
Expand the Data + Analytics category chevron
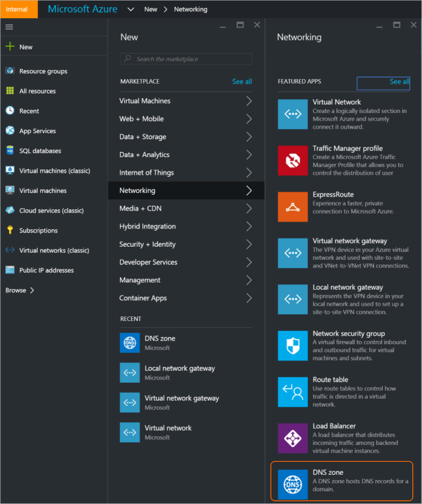(249, 155)
